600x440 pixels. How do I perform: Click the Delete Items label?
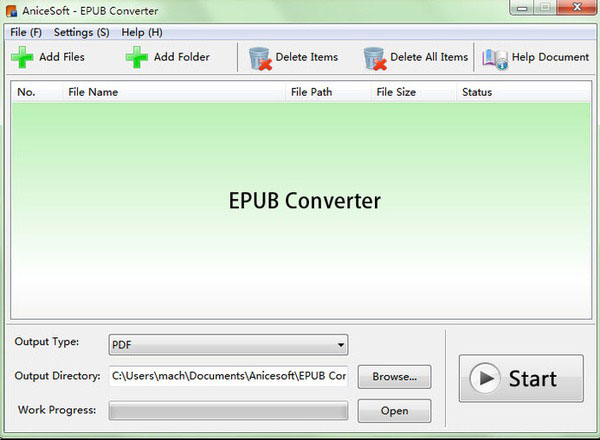[x=307, y=57]
